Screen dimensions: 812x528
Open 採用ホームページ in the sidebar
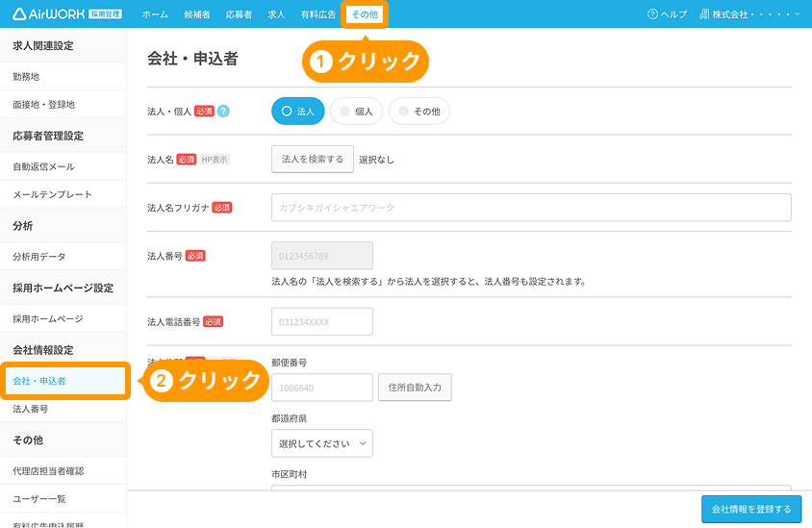pos(63,319)
